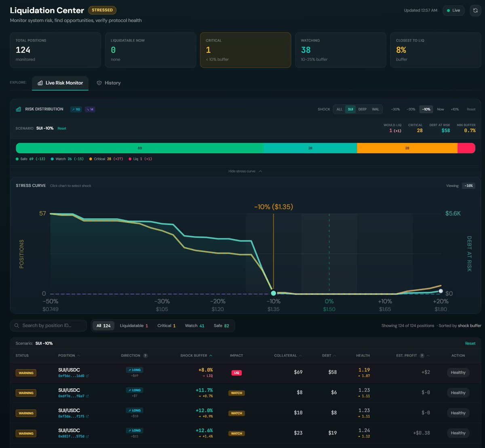
Task: Click the STRESSED status badge
Action: tap(102, 11)
